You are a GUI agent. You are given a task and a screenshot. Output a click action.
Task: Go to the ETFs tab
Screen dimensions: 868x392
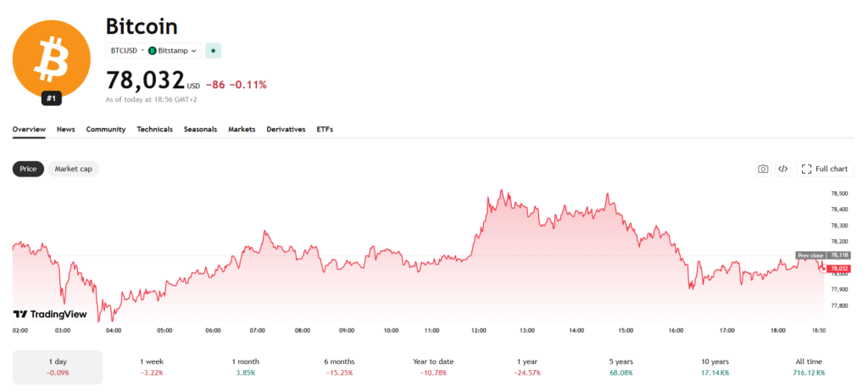coord(325,129)
